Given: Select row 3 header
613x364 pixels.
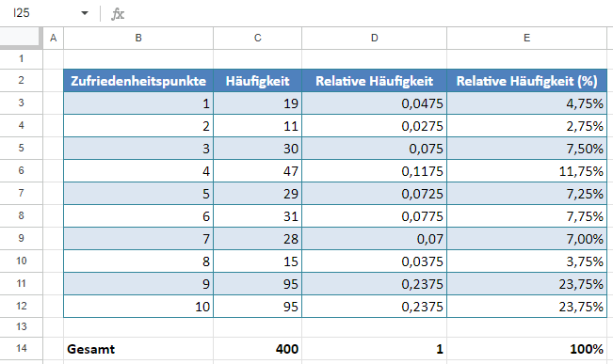Looking at the screenshot, I should click(21, 103).
